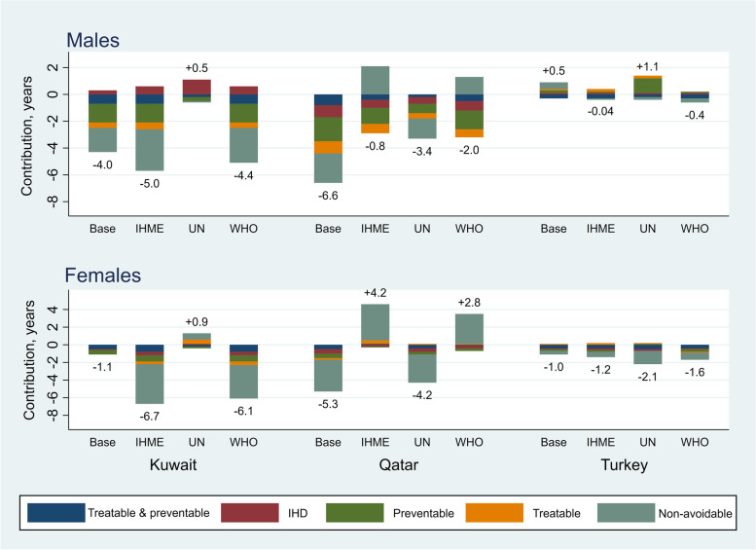
Task: Click the -0.04 value label
Action: 601,110
